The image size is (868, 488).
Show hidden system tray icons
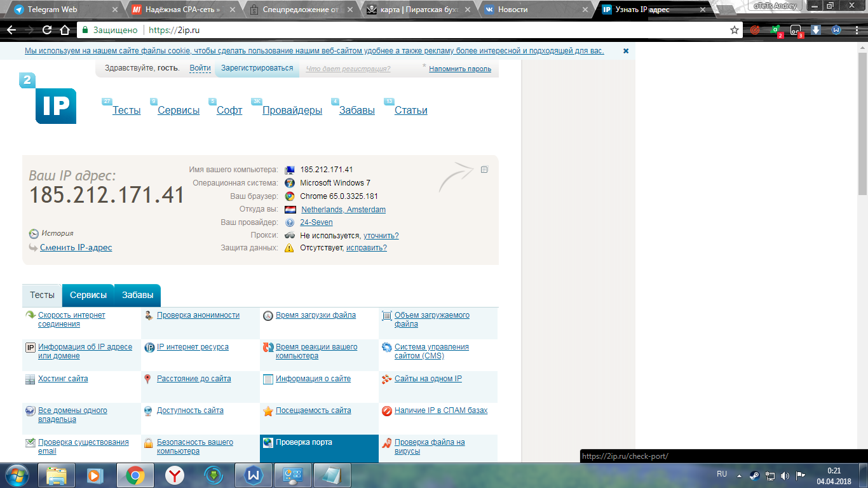739,475
